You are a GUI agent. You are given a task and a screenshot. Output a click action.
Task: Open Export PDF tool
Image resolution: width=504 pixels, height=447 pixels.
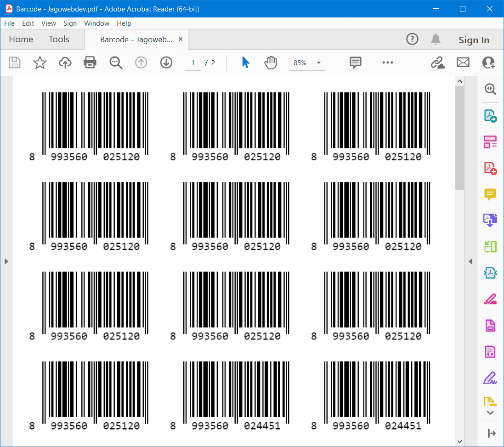(x=490, y=116)
